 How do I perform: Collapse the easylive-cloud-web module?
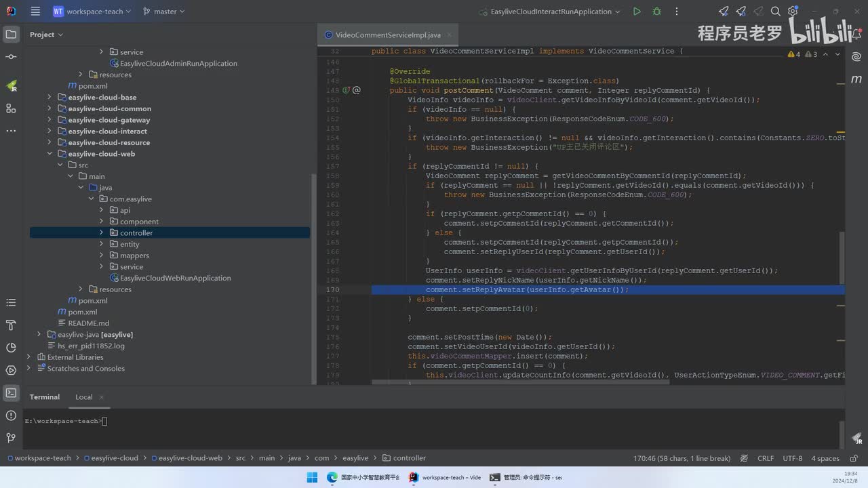click(50, 154)
